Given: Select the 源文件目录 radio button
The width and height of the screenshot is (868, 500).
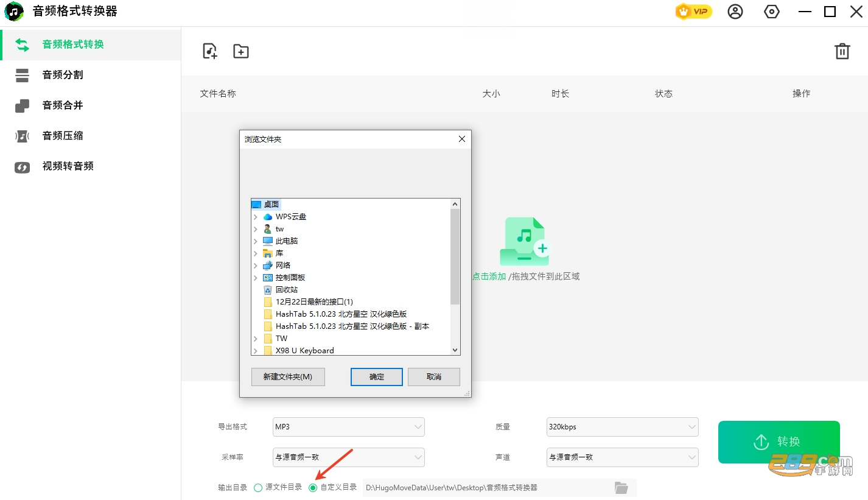Looking at the screenshot, I should point(258,488).
